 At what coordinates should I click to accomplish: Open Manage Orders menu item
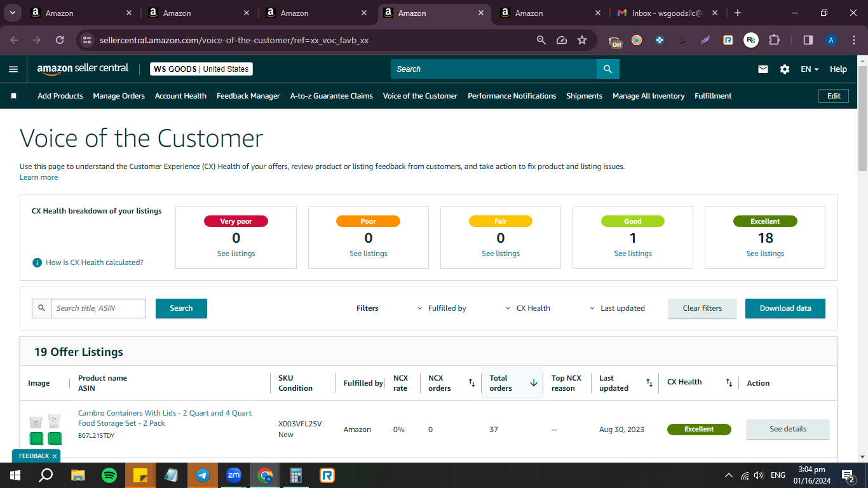pos(119,96)
